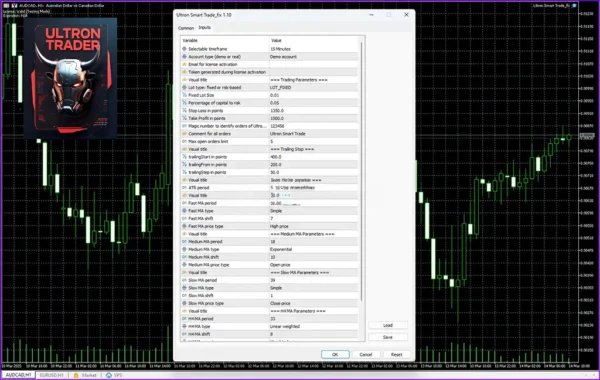Open the Exponential MA type dropdown
Image resolution: width=600 pixels, height=380 pixels.
tap(314, 249)
